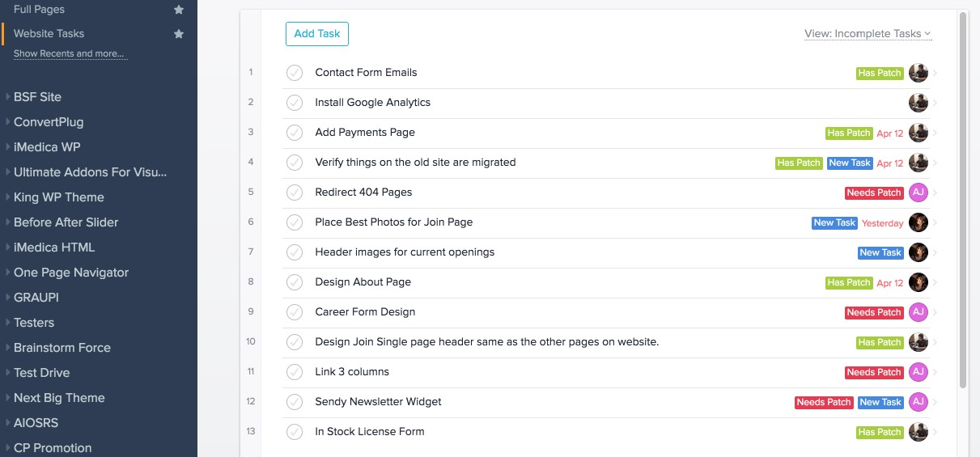Click Show Recents and more link
980x457 pixels.
69,54
